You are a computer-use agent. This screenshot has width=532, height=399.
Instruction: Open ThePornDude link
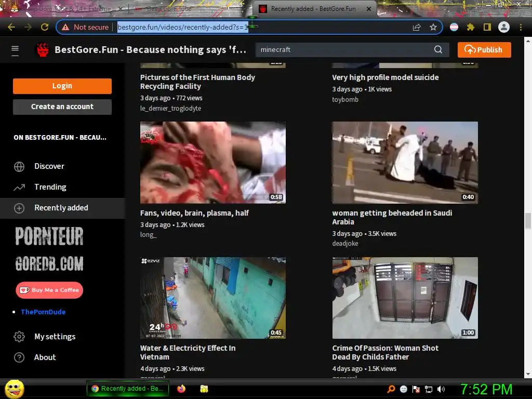coord(43,312)
